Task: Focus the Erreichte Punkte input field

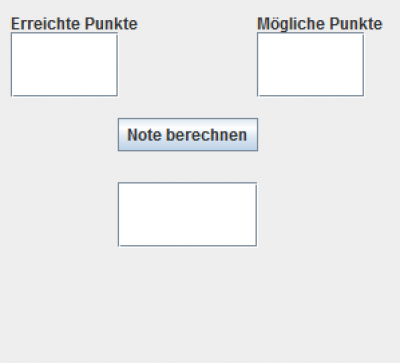Action: point(64,64)
